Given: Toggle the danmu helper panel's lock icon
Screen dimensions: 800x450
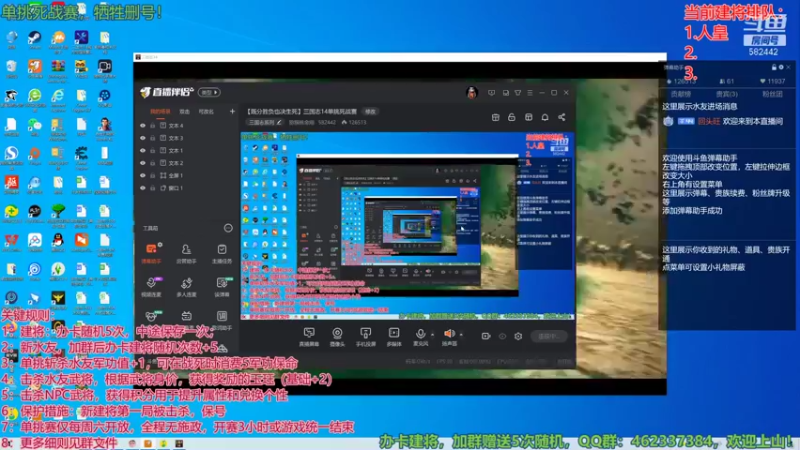Looking at the screenshot, I should (774, 67).
